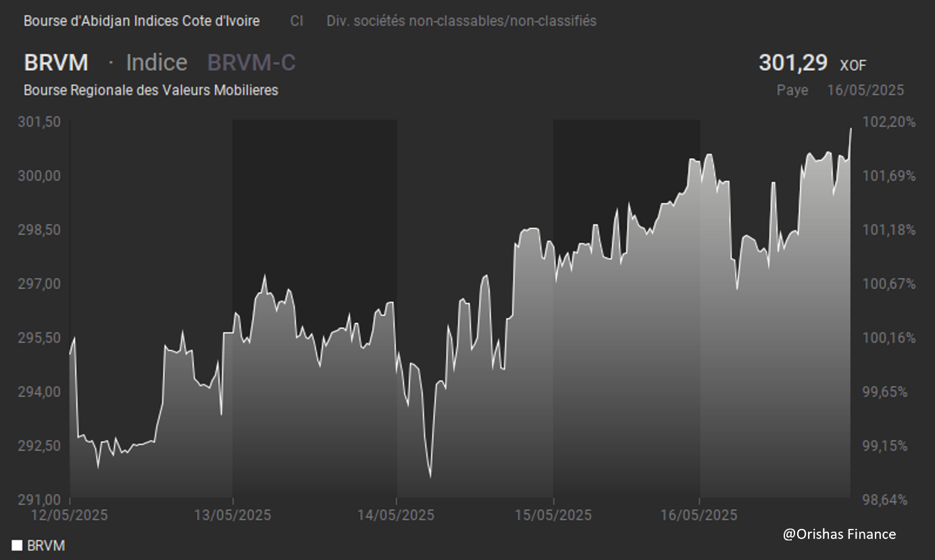Image resolution: width=935 pixels, height=560 pixels.
Task: Click the 100,67% right axis label
Action: pos(890,284)
